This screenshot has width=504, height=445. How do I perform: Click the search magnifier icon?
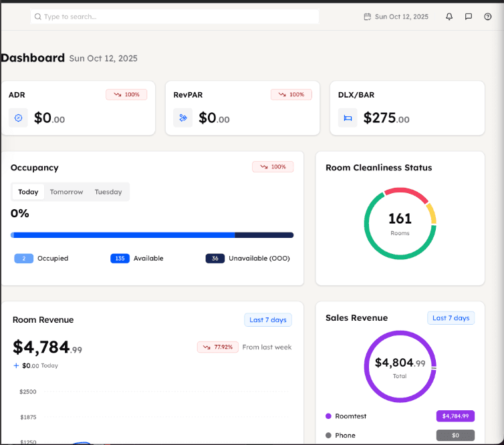38,17
